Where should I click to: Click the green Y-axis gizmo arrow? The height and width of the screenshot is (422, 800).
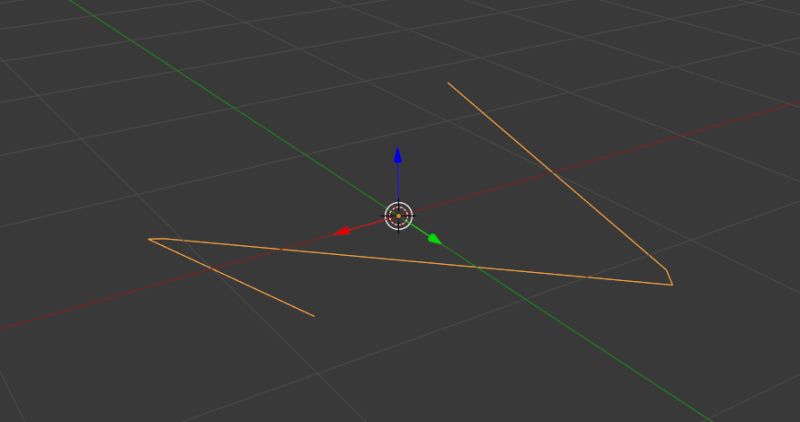pos(434,239)
